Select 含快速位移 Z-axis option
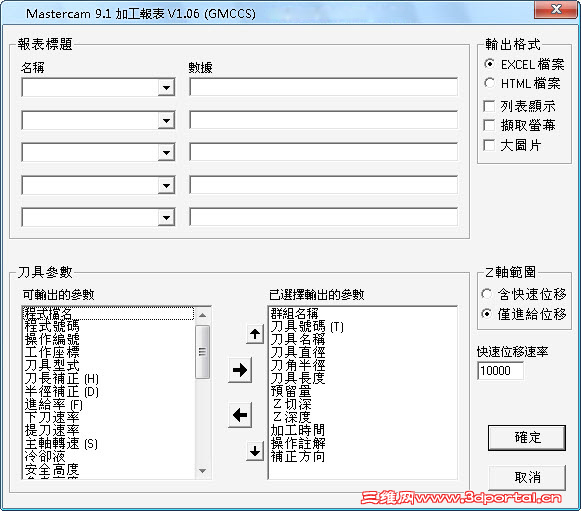This screenshot has height=511, width=581. pyautogui.click(x=524, y=294)
